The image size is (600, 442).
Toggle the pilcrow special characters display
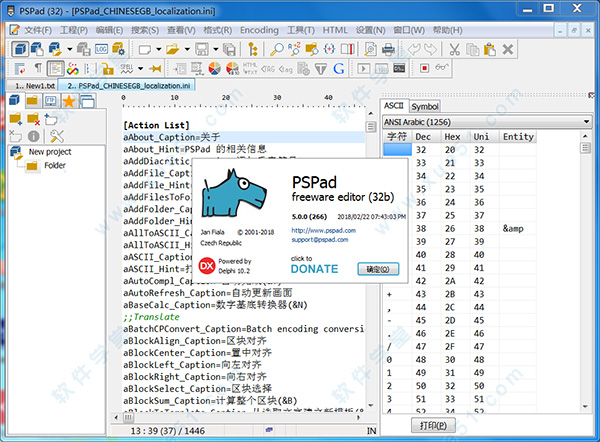38,68
